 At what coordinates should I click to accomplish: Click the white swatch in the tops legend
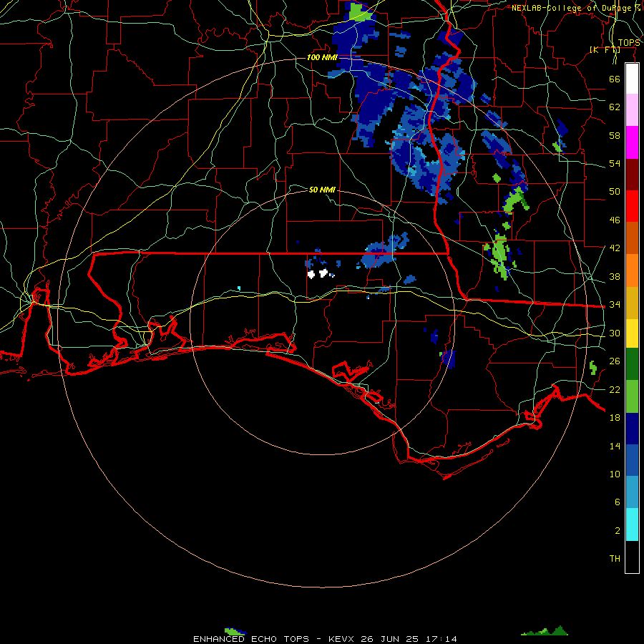click(632, 79)
